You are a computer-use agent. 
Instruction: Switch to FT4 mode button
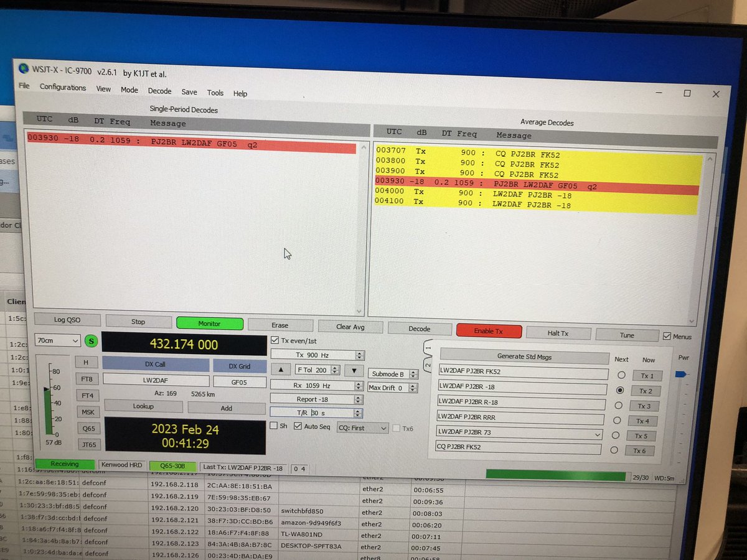pyautogui.click(x=87, y=395)
